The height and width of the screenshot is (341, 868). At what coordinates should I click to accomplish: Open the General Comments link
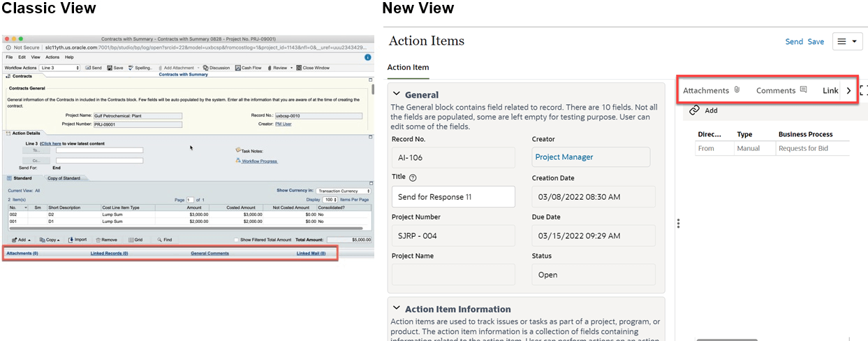pyautogui.click(x=209, y=253)
